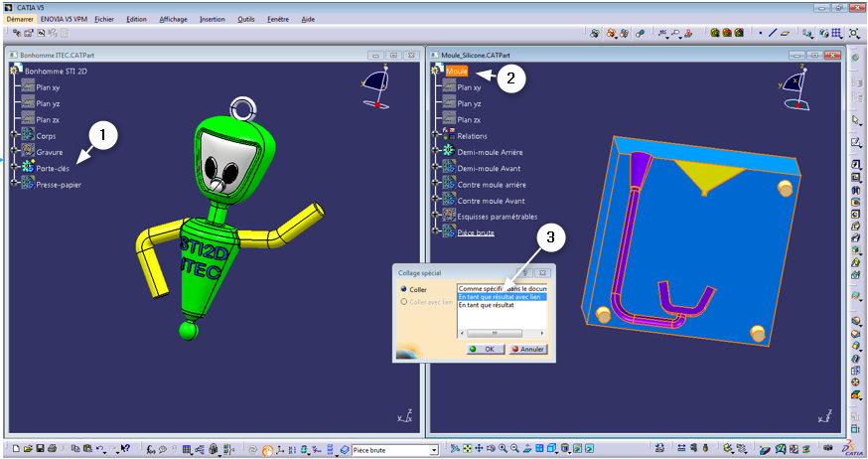Expand the Presse-papier node
The height and width of the screenshot is (459, 868).
14,183
